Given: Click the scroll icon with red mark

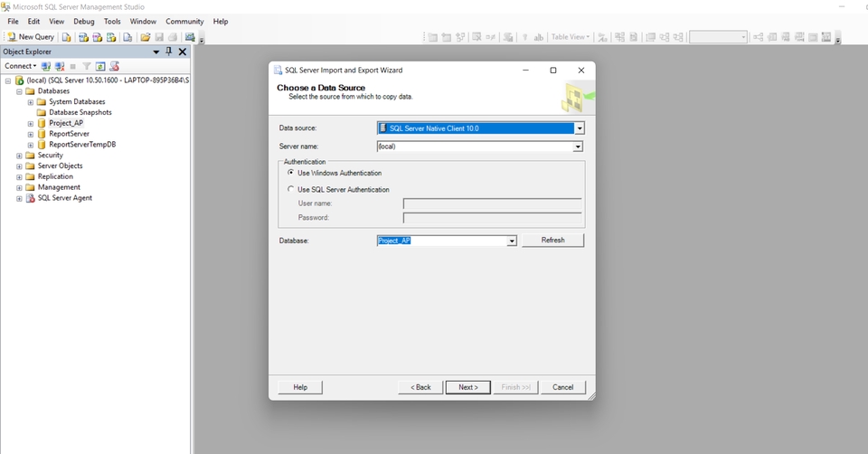Looking at the screenshot, I should click(115, 66).
